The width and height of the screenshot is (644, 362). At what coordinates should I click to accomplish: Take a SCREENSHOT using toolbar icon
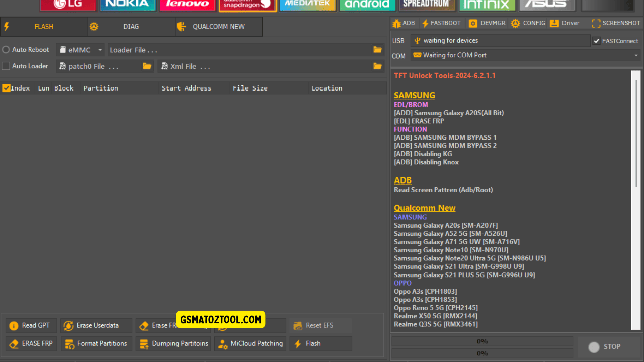[616, 23]
